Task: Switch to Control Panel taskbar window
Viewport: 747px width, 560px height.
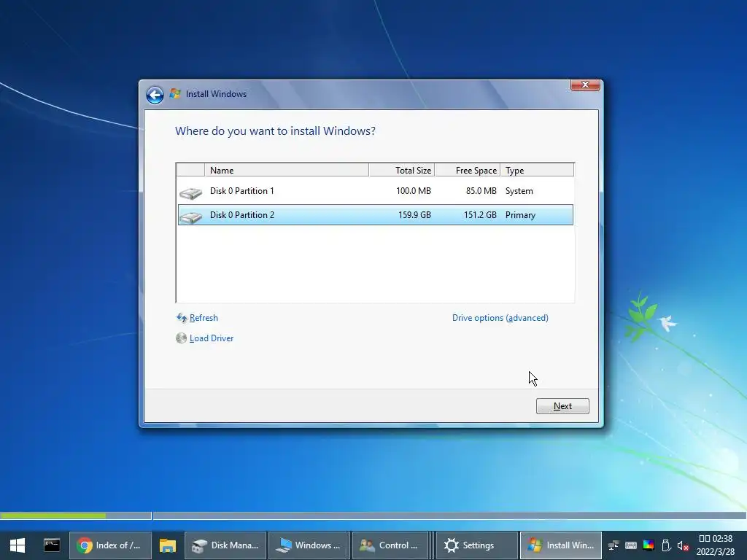Action: [x=390, y=545]
